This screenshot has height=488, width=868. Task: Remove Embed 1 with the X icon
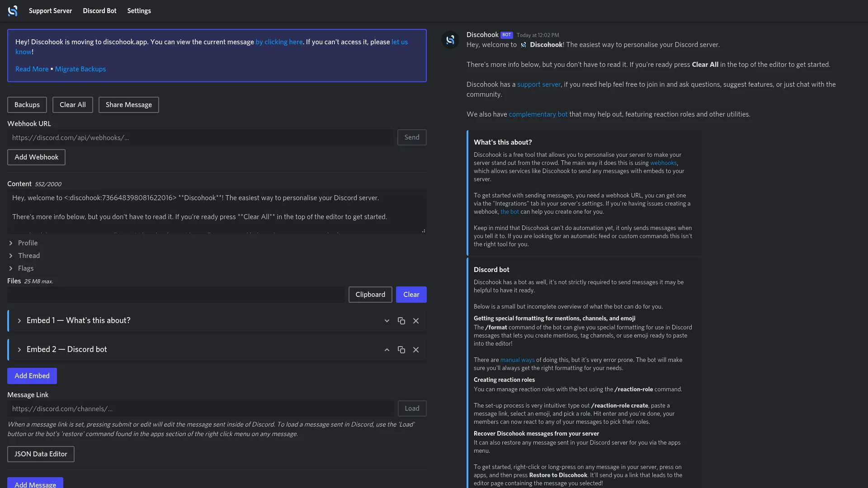416,321
